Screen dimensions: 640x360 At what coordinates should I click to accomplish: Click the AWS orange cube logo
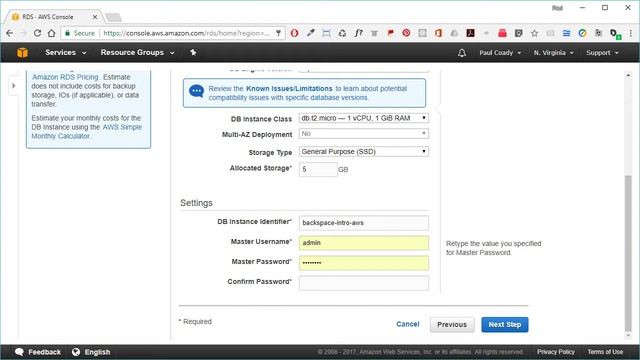point(22,52)
